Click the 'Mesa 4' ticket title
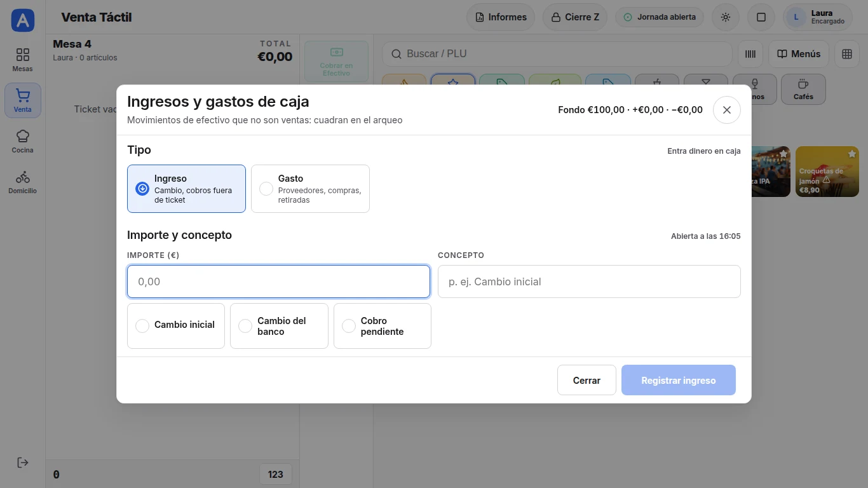Screen dimensions: 868x488 point(72,44)
